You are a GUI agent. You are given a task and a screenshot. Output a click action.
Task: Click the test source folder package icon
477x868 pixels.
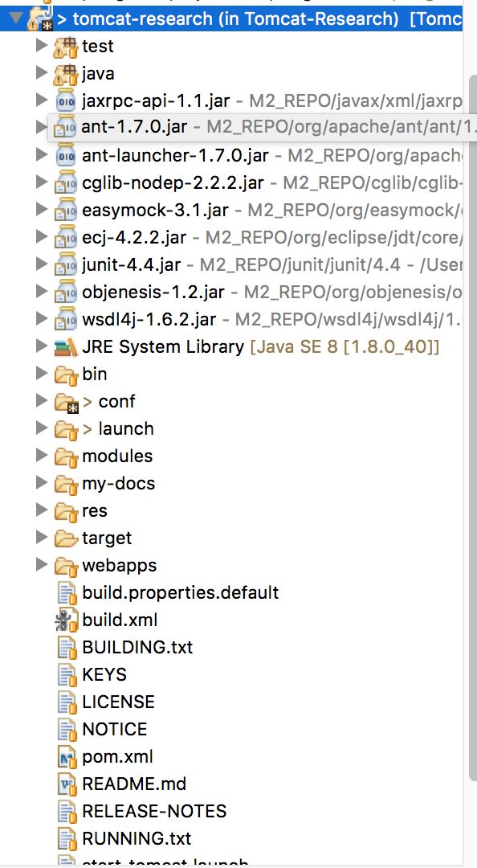[x=67, y=46]
